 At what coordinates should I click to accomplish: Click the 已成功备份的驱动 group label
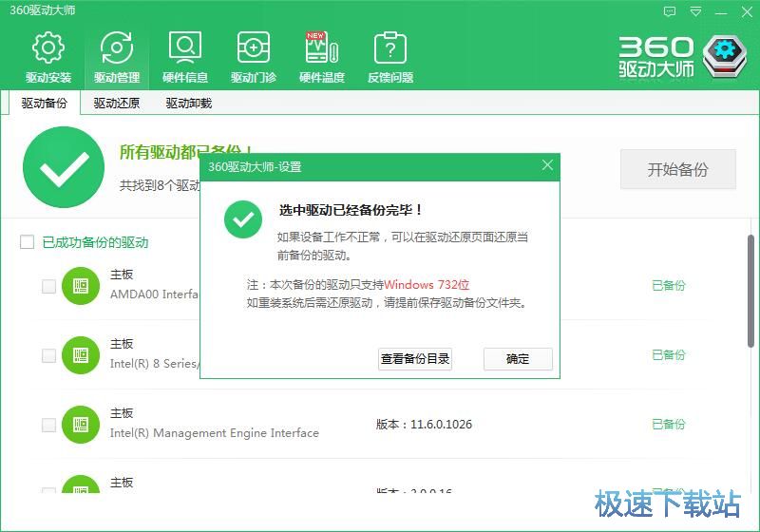tap(96, 242)
